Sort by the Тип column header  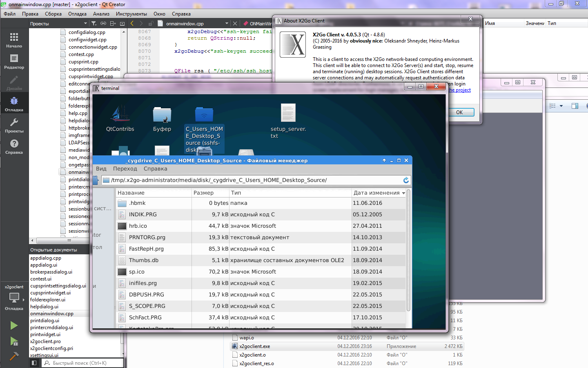(x=290, y=193)
